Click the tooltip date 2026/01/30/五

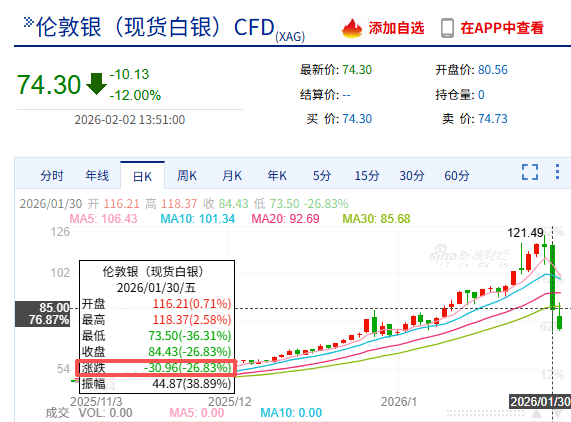click(157, 288)
